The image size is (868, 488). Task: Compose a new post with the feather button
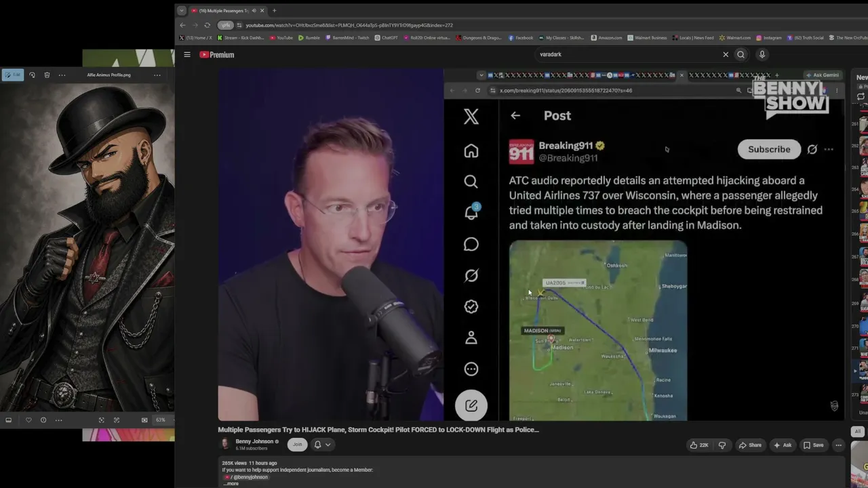pos(471,405)
